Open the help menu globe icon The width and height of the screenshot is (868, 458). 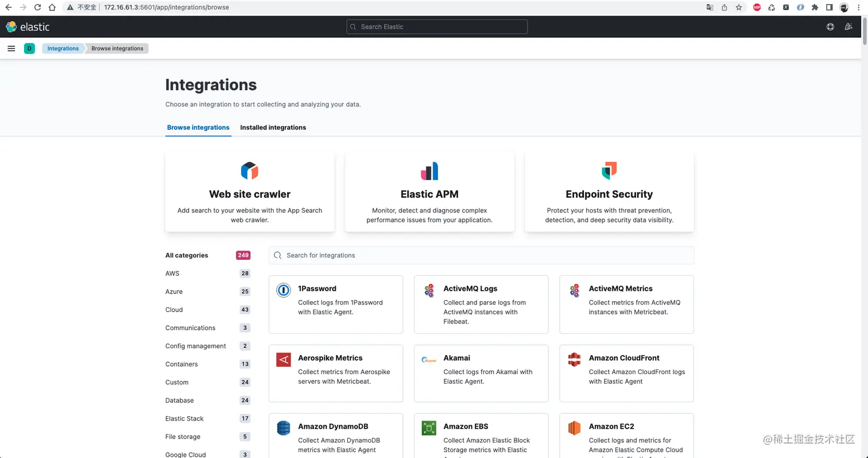click(x=830, y=26)
